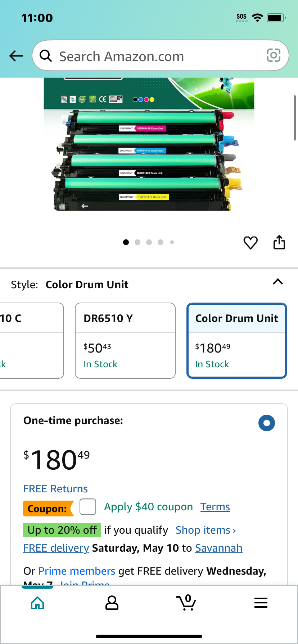Open FREE Returns link

click(x=55, y=489)
